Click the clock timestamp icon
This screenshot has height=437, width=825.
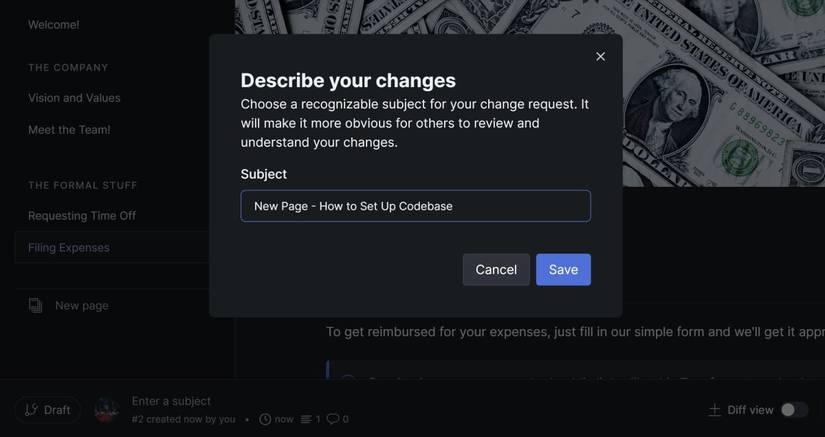tap(265, 419)
